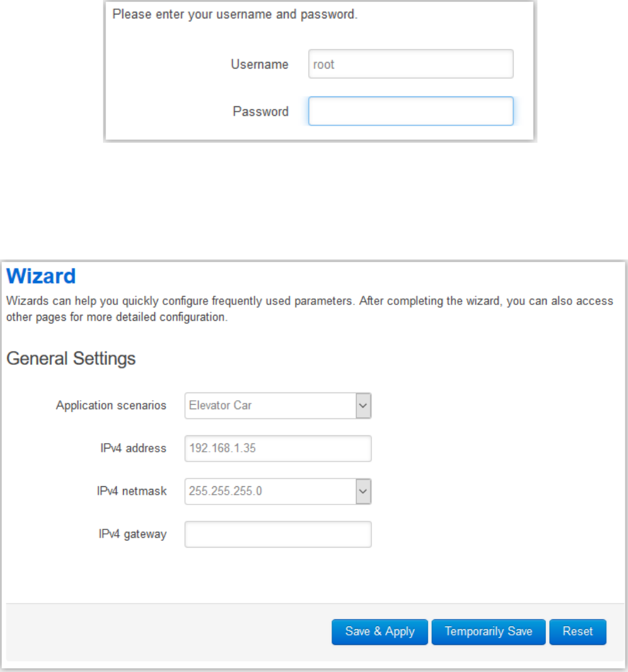The height and width of the screenshot is (672, 628).
Task: Click the Temporarily Save button
Action: point(489,632)
